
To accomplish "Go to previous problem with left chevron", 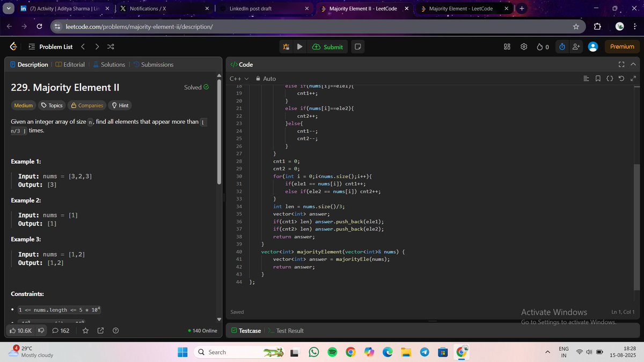I will (x=83, y=47).
